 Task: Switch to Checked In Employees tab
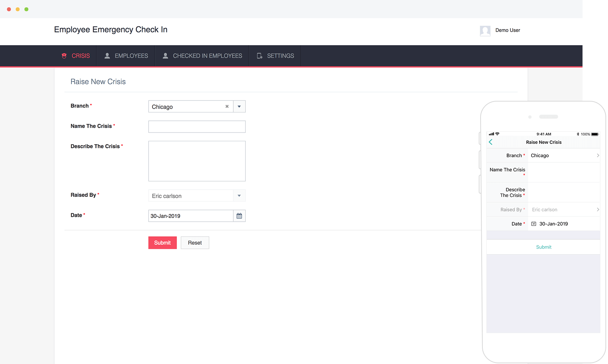202,56
